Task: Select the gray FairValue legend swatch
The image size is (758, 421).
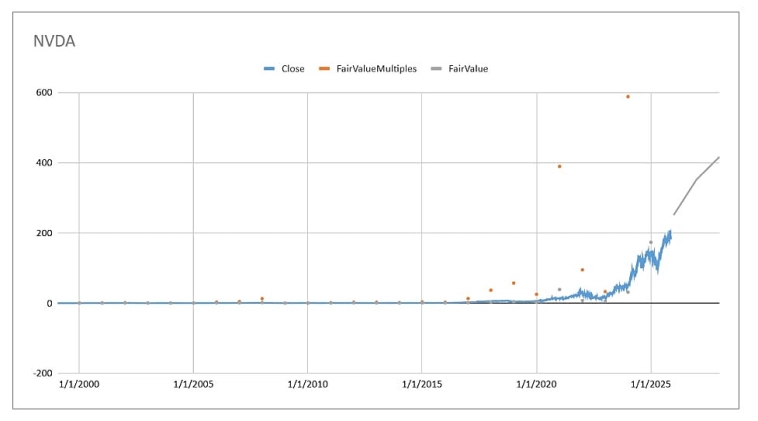Action: 436,69
